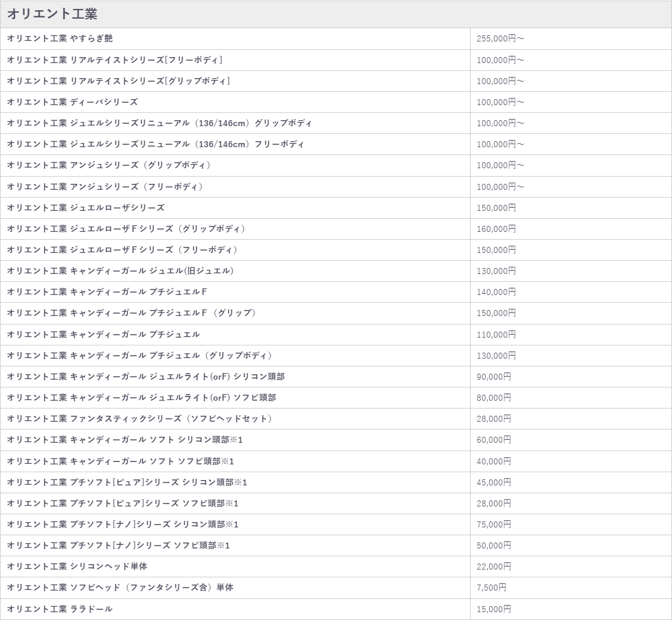Click the price for リアルテイストシリーズ[グリップボディ]

500,81
